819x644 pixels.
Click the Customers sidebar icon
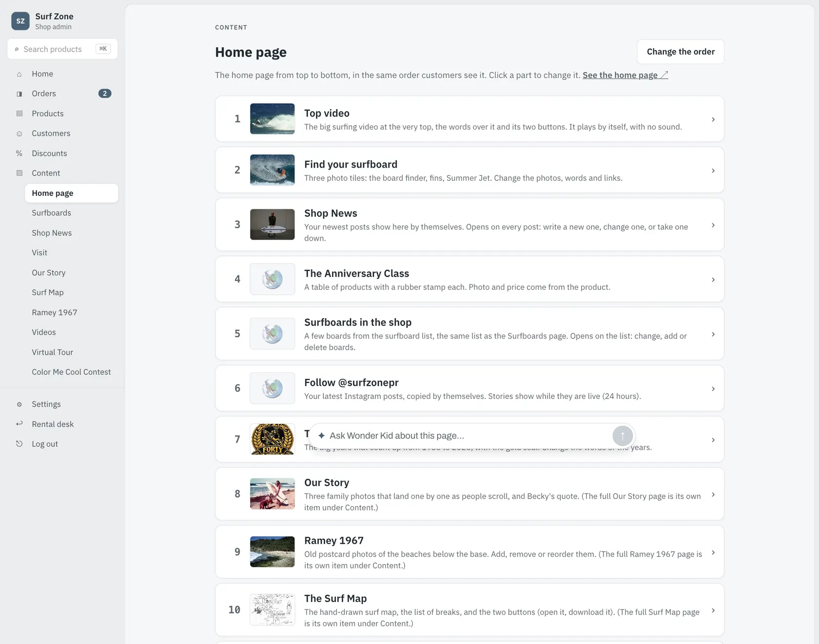pyautogui.click(x=19, y=133)
